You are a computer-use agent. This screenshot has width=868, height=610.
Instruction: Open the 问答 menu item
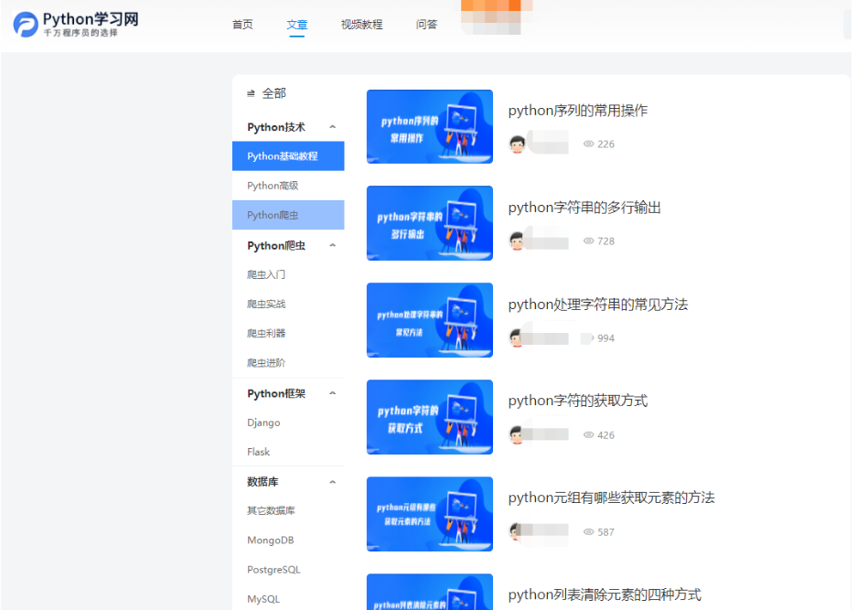pyautogui.click(x=426, y=25)
